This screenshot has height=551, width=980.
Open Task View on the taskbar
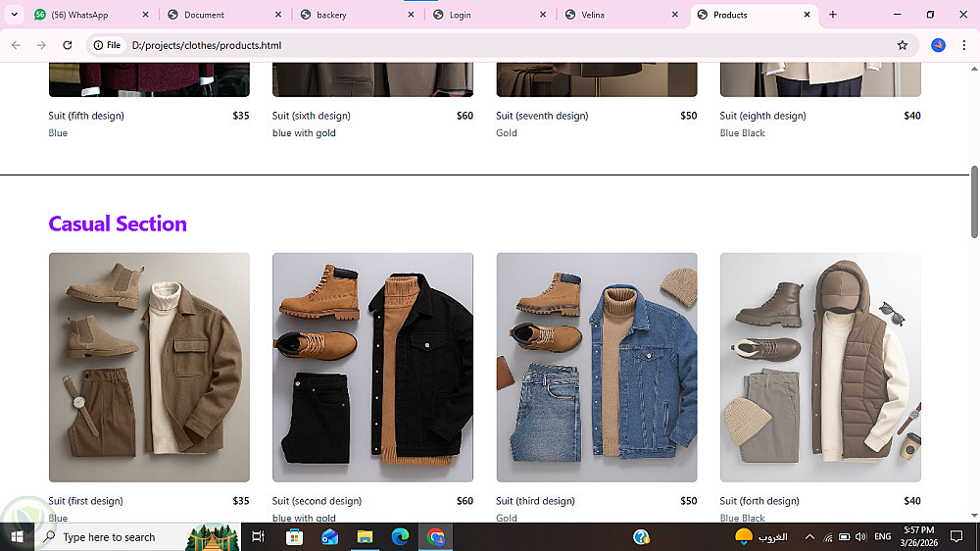pyautogui.click(x=258, y=536)
